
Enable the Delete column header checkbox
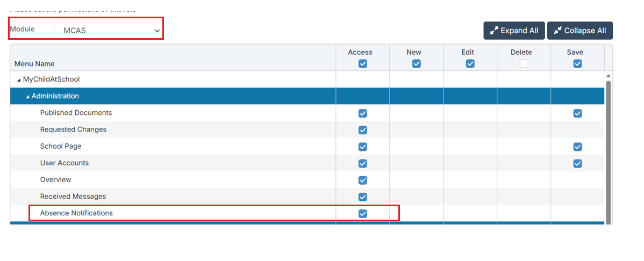(x=524, y=63)
